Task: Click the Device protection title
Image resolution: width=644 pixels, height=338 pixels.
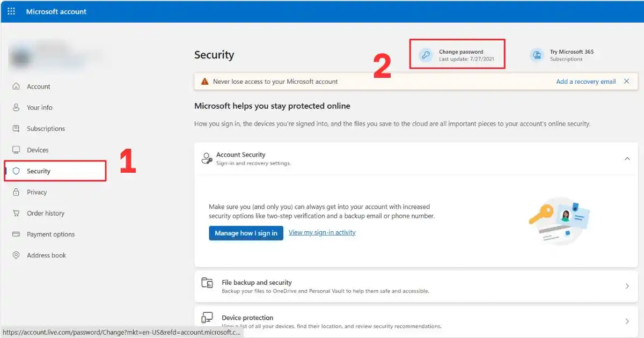Action: 247,318
